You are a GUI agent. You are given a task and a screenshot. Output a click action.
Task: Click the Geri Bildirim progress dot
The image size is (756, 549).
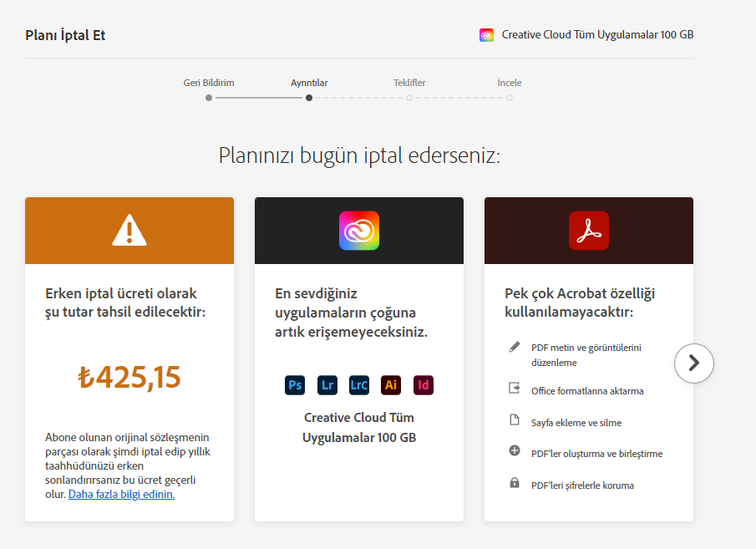(x=209, y=98)
